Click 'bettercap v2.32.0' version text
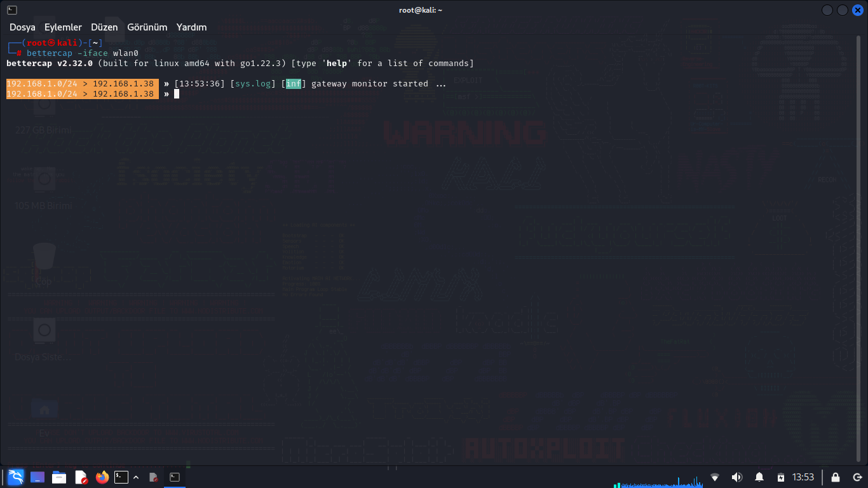The height and width of the screenshot is (488, 868). pyautogui.click(x=50, y=64)
